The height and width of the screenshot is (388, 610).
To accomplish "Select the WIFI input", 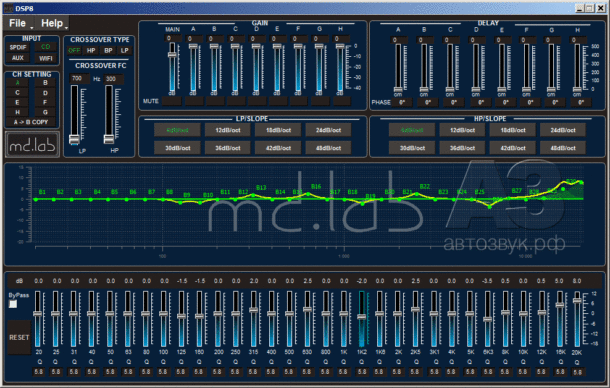I will point(46,58).
